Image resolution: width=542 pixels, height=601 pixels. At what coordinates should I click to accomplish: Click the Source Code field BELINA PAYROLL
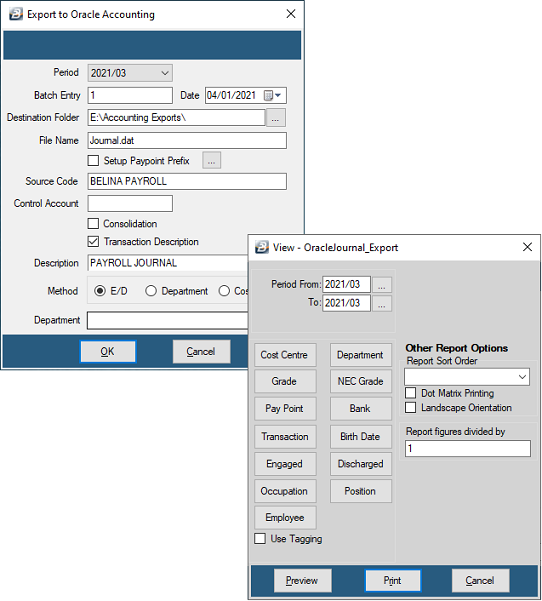(187, 181)
